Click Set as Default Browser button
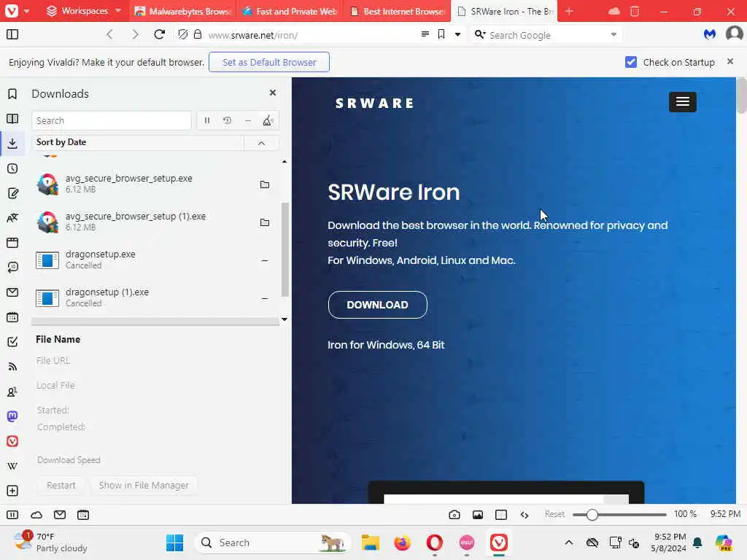 coord(269,62)
